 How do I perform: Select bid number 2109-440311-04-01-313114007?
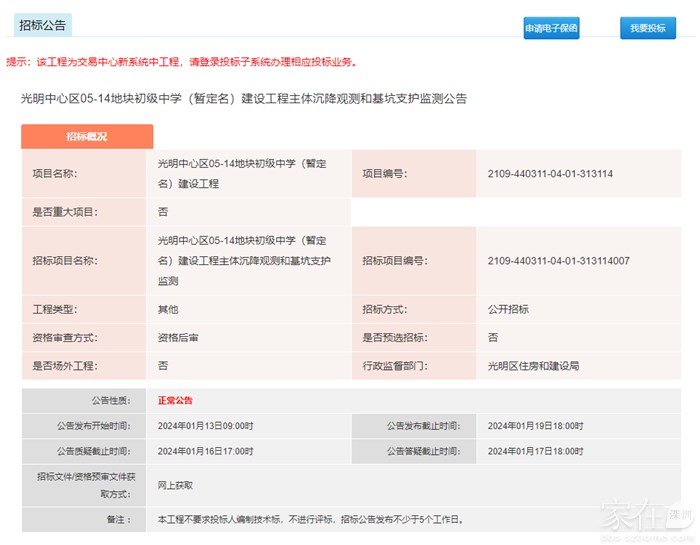point(558,261)
